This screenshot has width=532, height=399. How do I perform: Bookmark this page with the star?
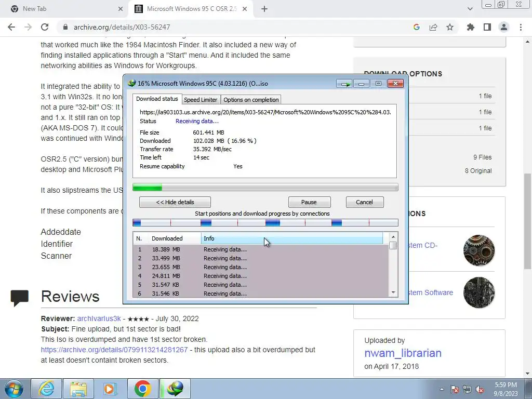coord(450,27)
